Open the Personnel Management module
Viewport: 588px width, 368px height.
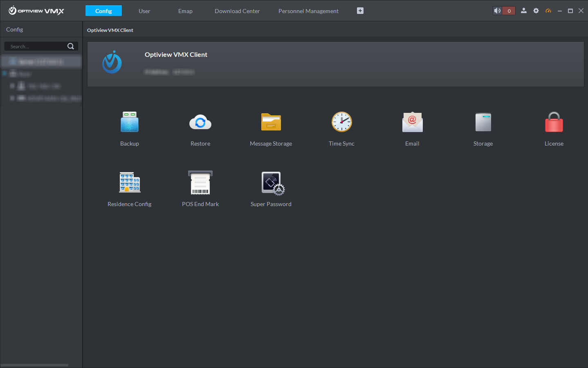tap(308, 11)
